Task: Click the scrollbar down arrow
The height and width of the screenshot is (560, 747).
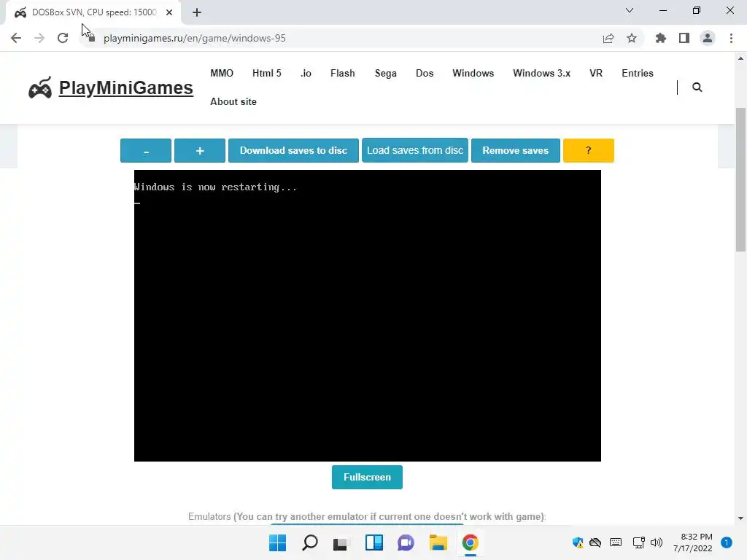Action: [x=740, y=518]
